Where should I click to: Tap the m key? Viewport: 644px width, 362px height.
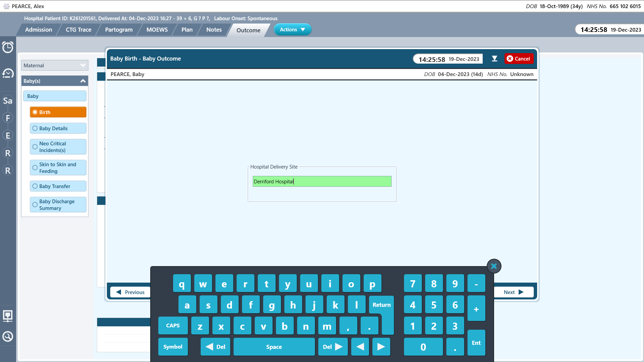pyautogui.click(x=327, y=325)
